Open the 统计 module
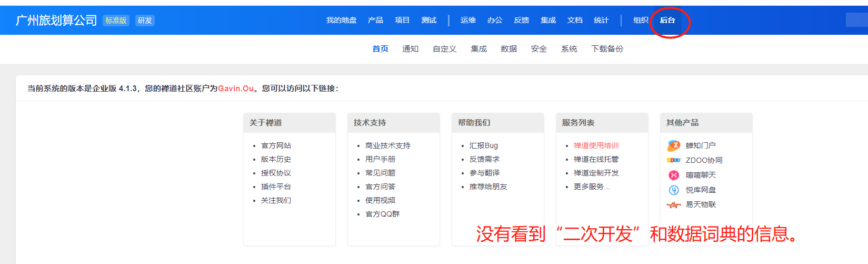The width and height of the screenshot is (868, 264). coord(601,20)
